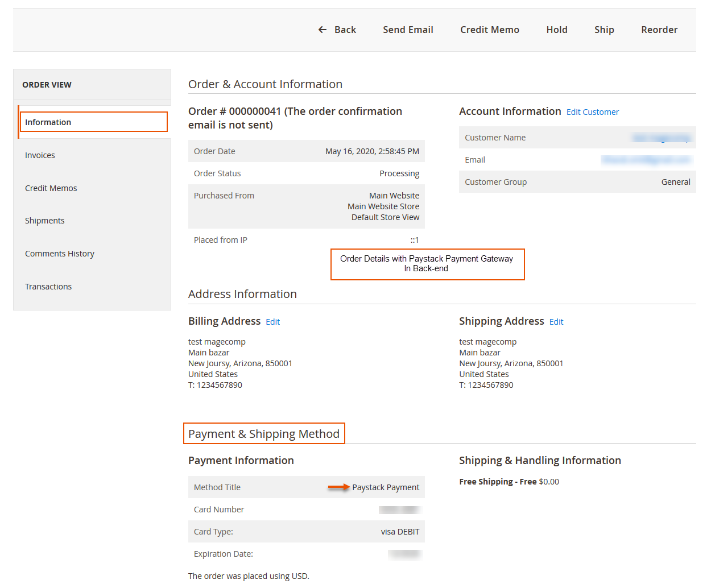Screen dimensions: 711x588
Task: Click the Back arrow icon
Action: pos(322,29)
